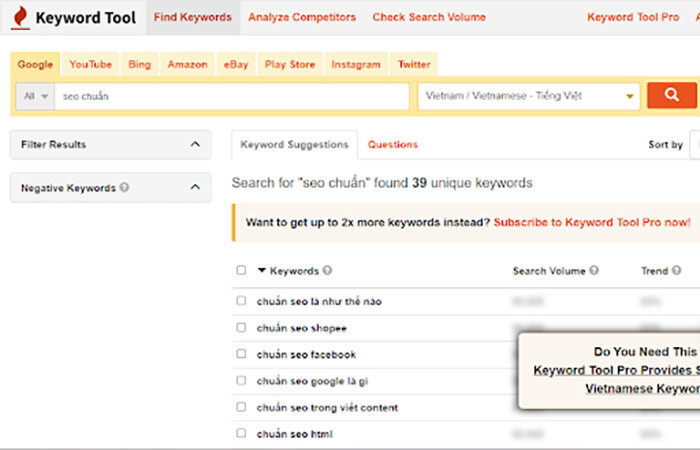
Task: Sort by the Keywords column arrow
Action: (262, 271)
